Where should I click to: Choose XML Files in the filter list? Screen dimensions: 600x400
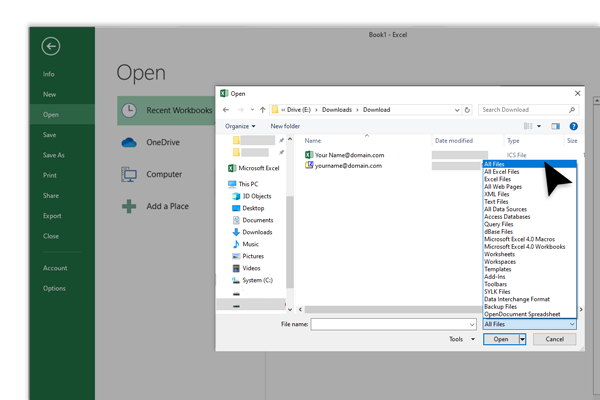[x=497, y=194]
